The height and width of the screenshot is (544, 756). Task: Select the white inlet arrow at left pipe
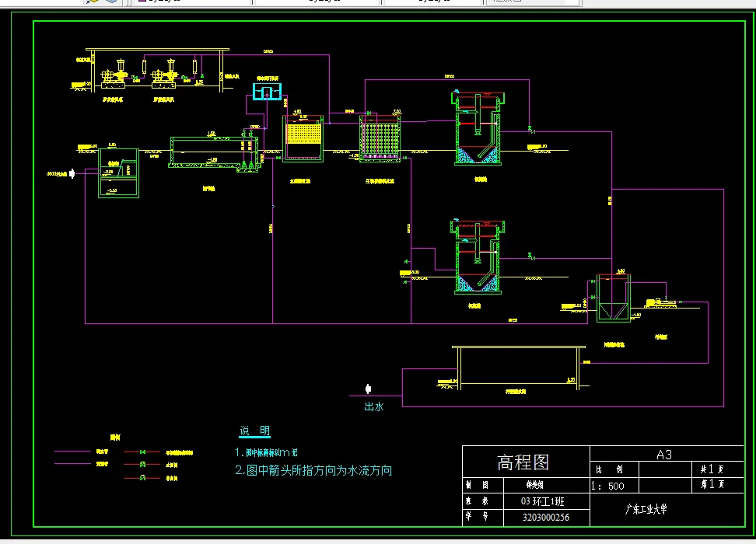pos(72,173)
